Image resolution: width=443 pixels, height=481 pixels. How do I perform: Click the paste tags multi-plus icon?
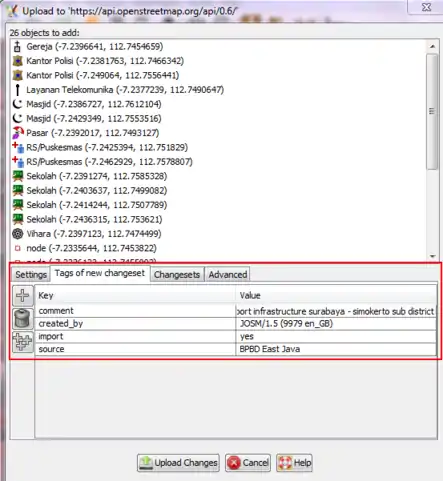click(x=23, y=342)
